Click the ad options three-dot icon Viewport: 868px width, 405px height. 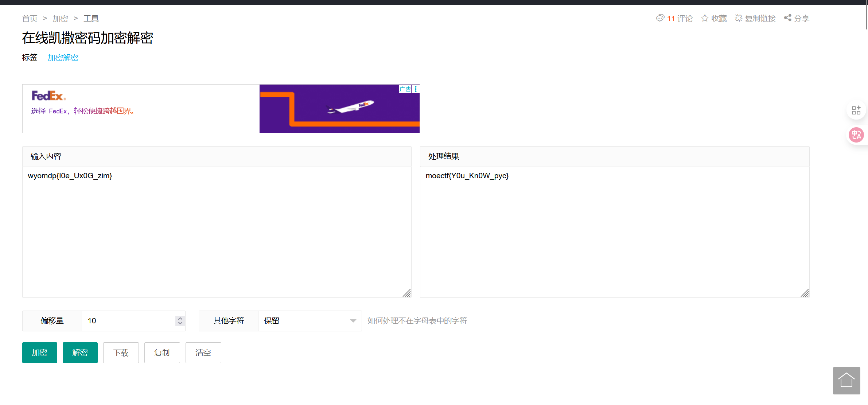coord(416,89)
